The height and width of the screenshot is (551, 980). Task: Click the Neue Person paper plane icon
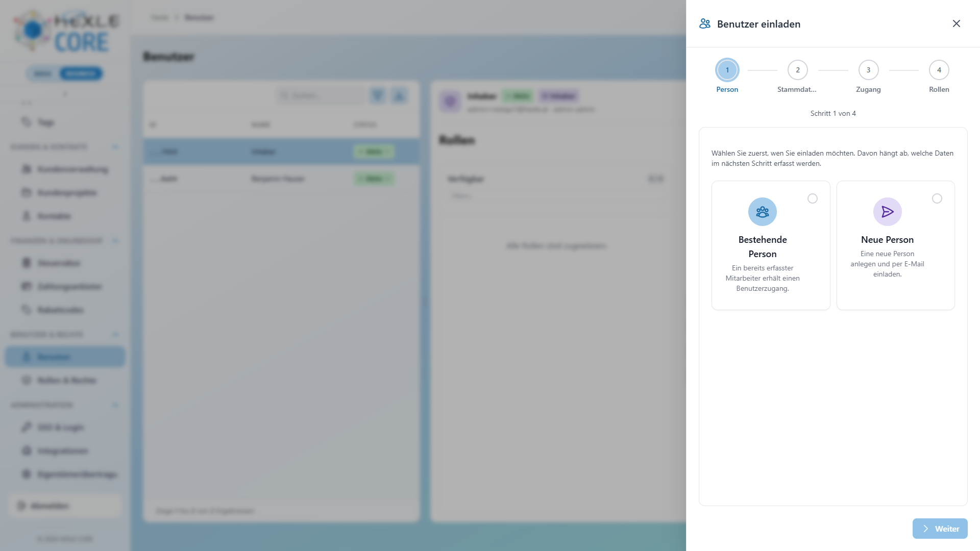(888, 212)
